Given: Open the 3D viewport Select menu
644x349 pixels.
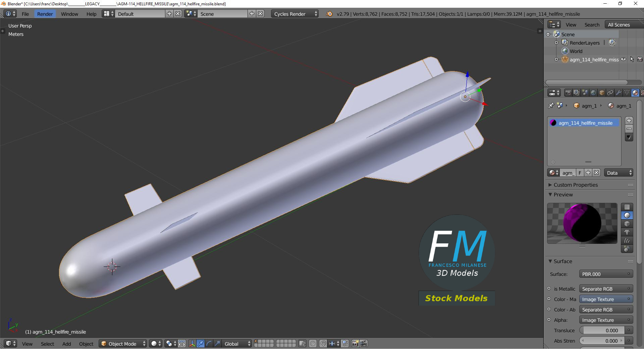Looking at the screenshot, I should (47, 344).
